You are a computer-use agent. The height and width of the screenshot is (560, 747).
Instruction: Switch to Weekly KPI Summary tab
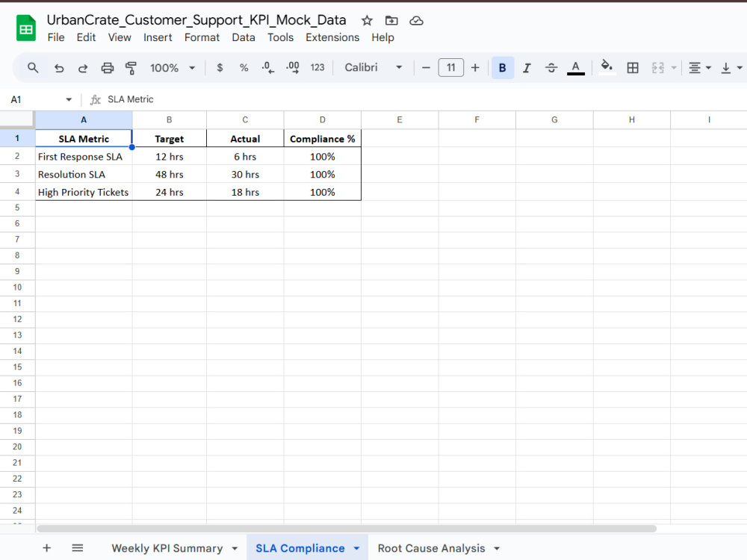pos(167,548)
